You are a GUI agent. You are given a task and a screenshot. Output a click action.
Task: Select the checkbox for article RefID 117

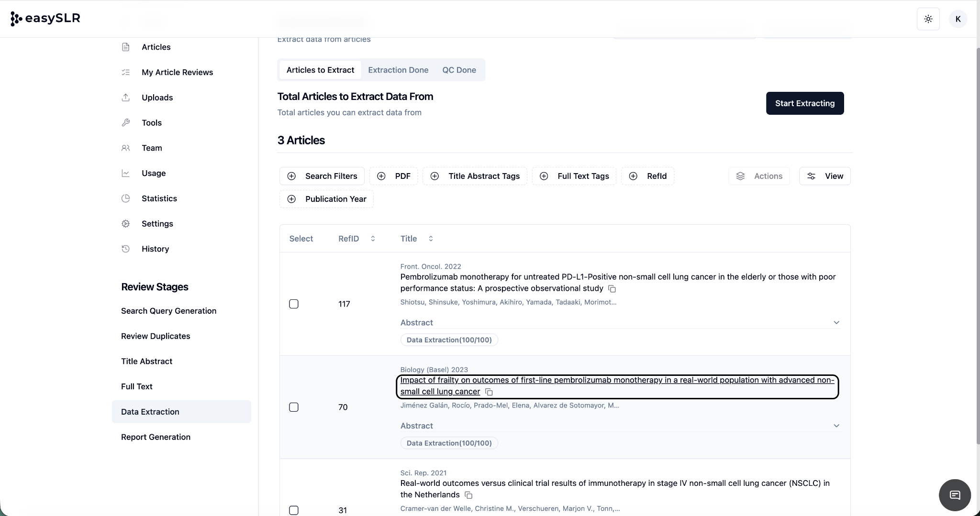click(x=294, y=304)
